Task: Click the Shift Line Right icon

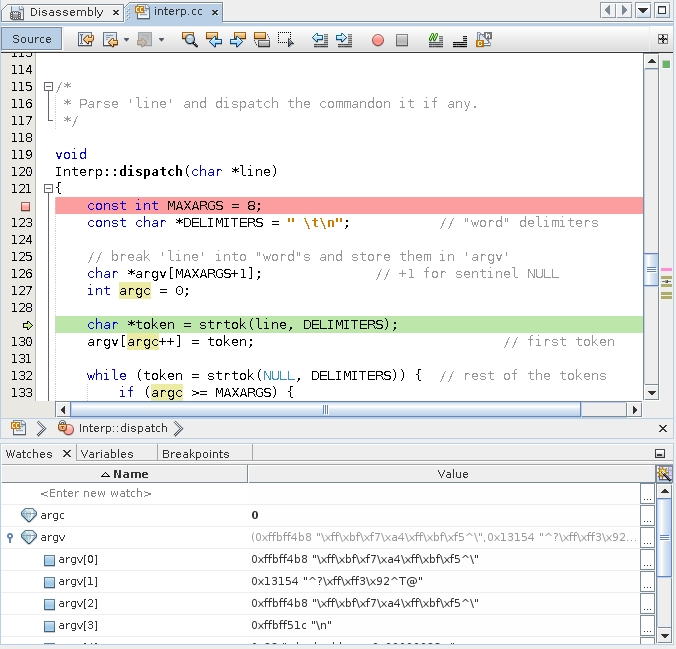Action: point(344,40)
